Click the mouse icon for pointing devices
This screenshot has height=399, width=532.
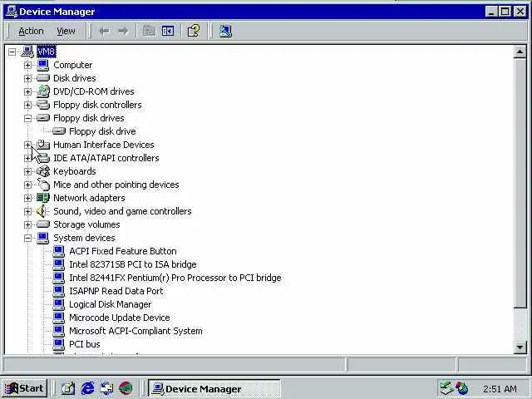coord(43,185)
